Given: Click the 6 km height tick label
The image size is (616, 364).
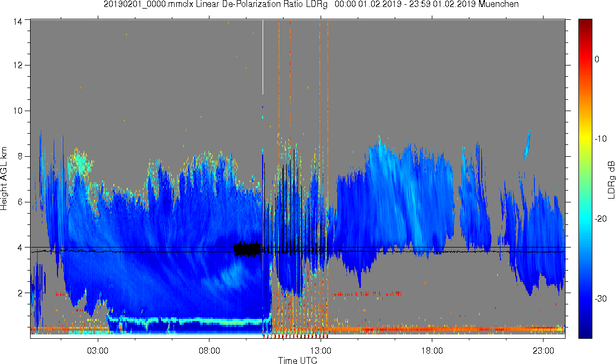Looking at the screenshot, I should point(19,202).
